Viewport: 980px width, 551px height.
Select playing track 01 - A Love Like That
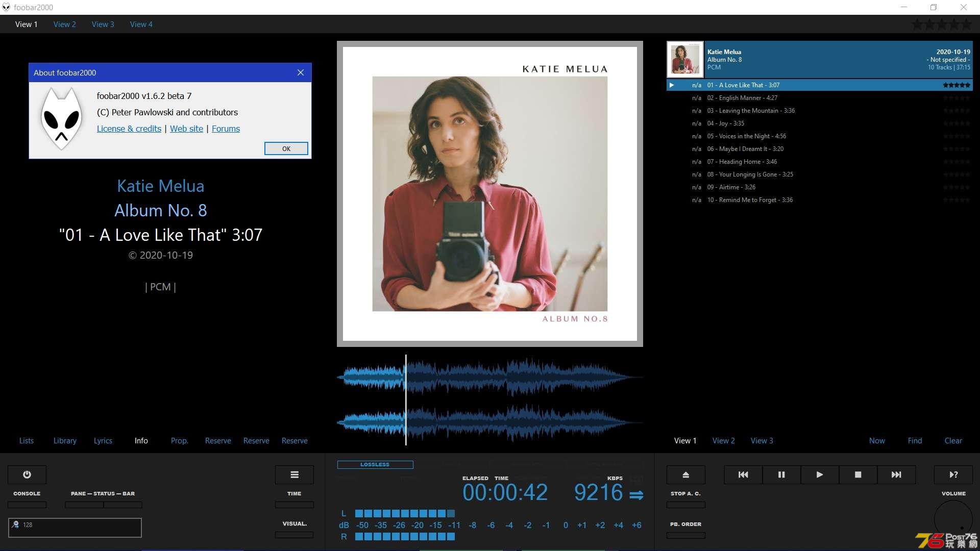click(820, 85)
